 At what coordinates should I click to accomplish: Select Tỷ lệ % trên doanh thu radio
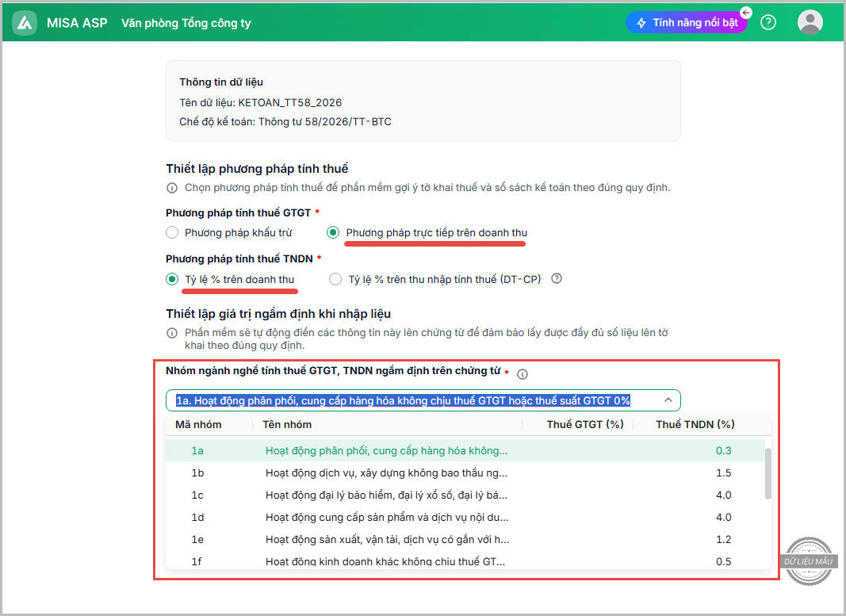click(x=171, y=279)
